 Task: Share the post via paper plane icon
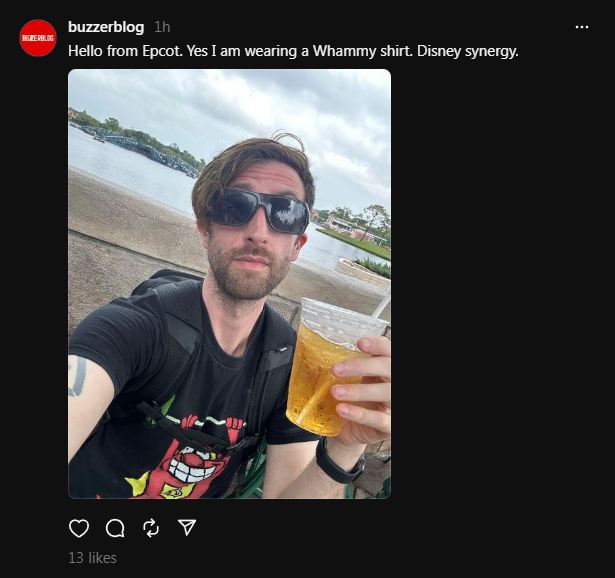[x=187, y=528]
